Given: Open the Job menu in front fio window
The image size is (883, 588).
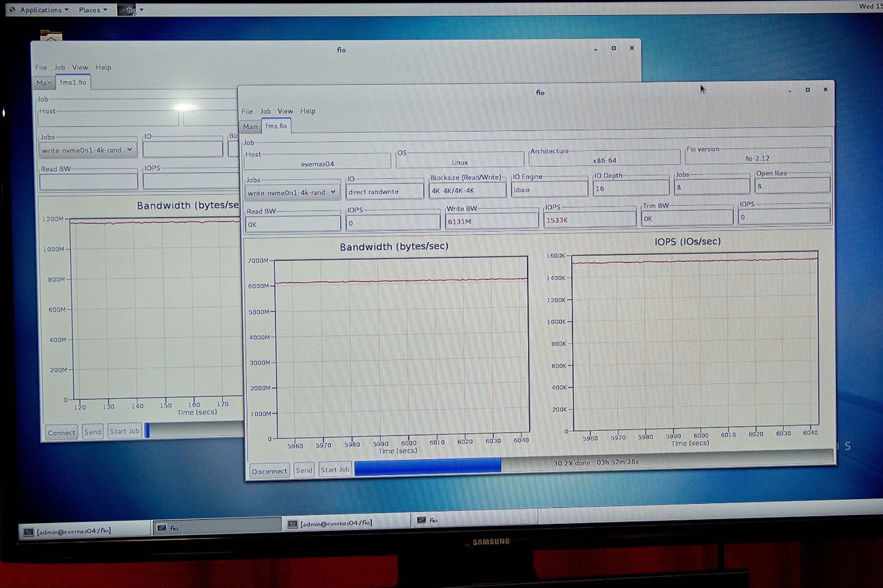Looking at the screenshot, I should [266, 111].
